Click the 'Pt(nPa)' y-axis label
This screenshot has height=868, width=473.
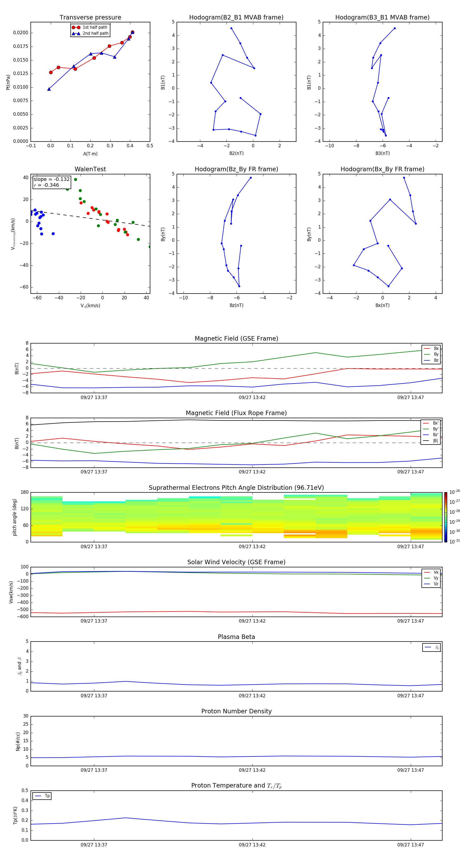tap(8, 82)
